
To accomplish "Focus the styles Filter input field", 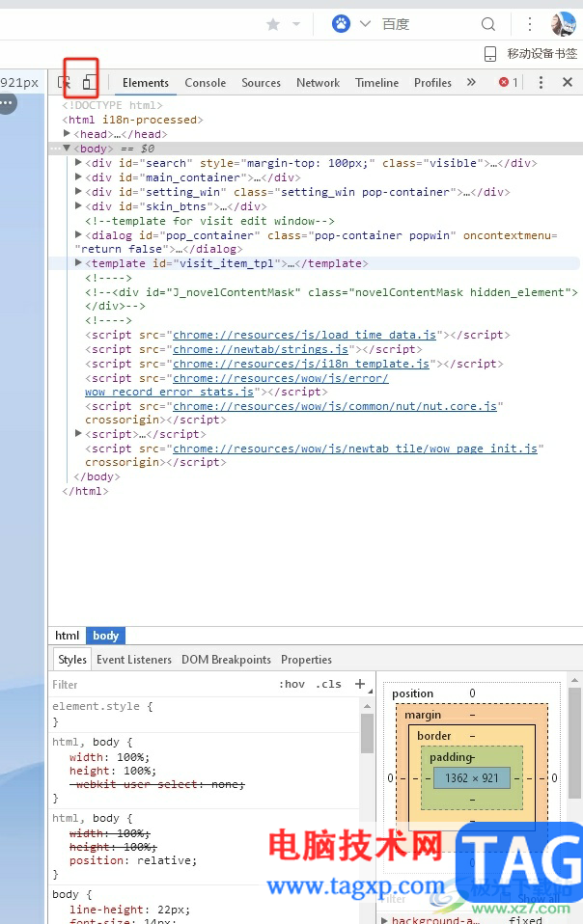I will [x=159, y=685].
